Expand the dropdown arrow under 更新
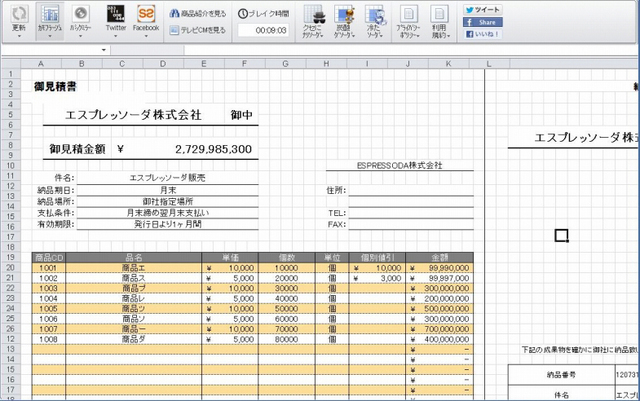Screen dimensions: 640x401 (x=19, y=37)
